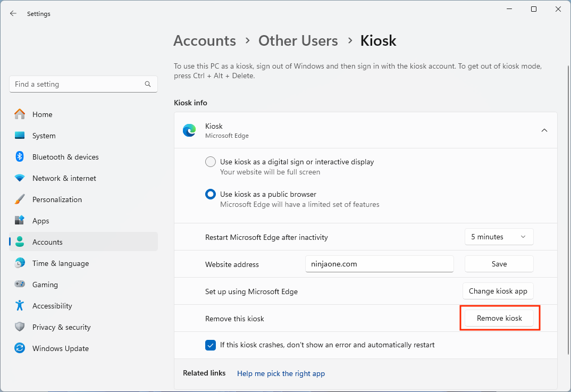Navigate to Accounts breadcrumb
Screen dimensions: 571x392
[x=205, y=41]
